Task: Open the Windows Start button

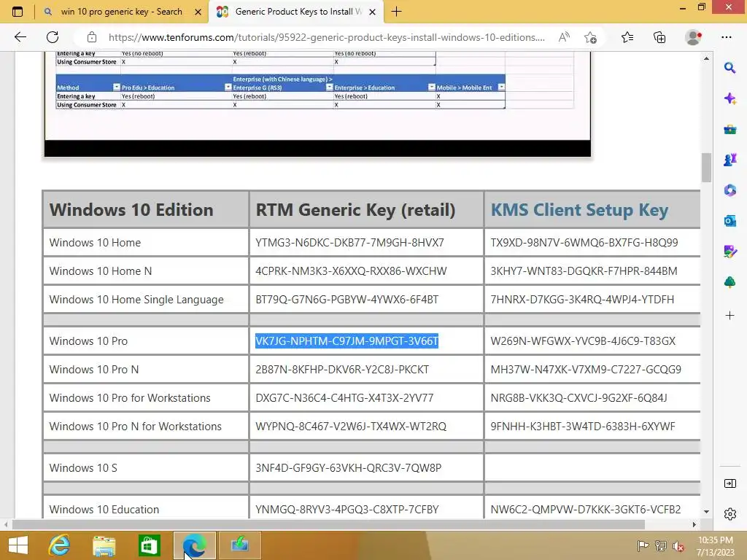Action: tap(18, 545)
